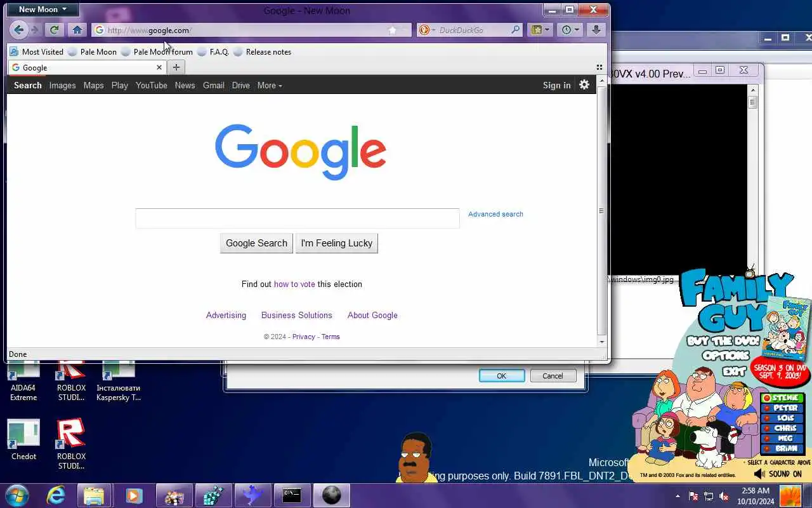Image resolution: width=812 pixels, height=508 pixels.
Task: Click Sign in on Google
Action: pos(556,85)
